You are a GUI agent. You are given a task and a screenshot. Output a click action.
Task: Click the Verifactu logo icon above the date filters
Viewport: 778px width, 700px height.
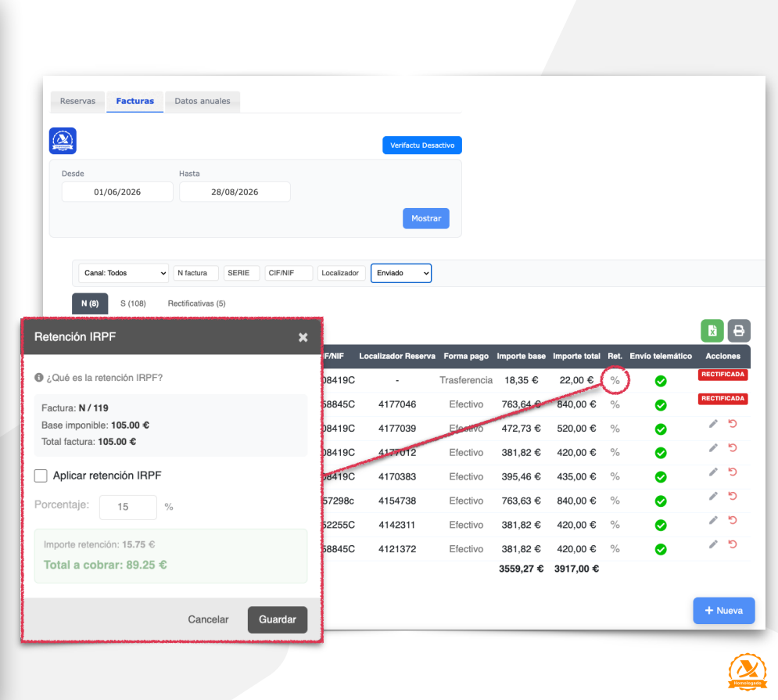click(63, 141)
